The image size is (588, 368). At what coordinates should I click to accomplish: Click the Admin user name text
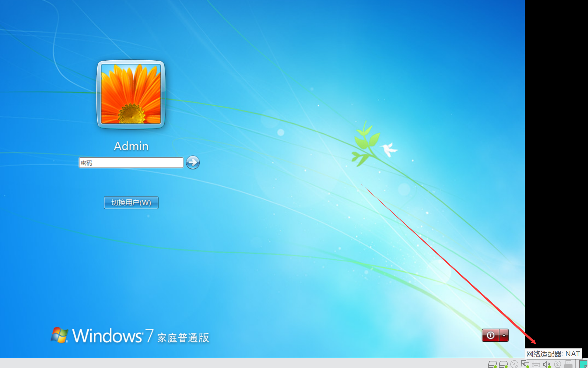click(x=131, y=146)
